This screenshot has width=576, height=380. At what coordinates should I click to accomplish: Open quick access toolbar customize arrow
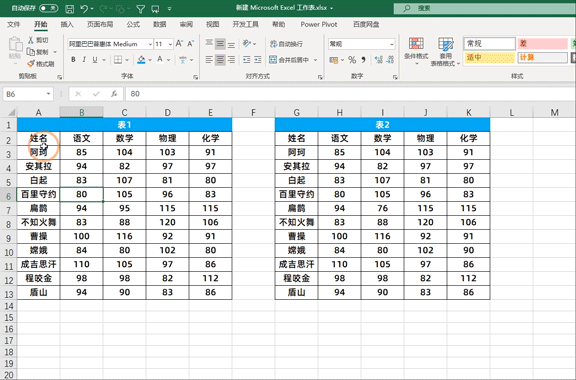coord(169,8)
